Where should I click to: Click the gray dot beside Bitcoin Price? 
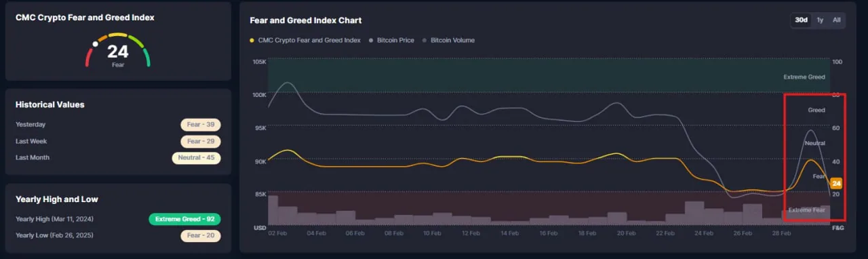(x=371, y=41)
